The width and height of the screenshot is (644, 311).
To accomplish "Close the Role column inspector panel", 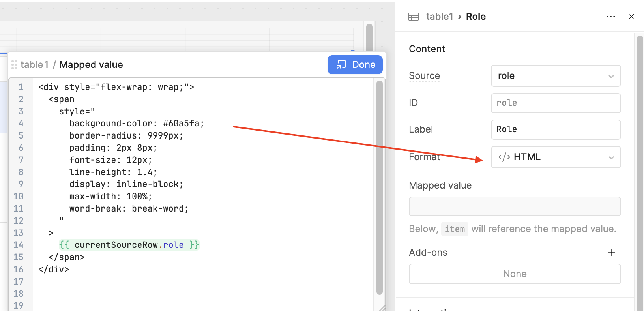I will [631, 17].
